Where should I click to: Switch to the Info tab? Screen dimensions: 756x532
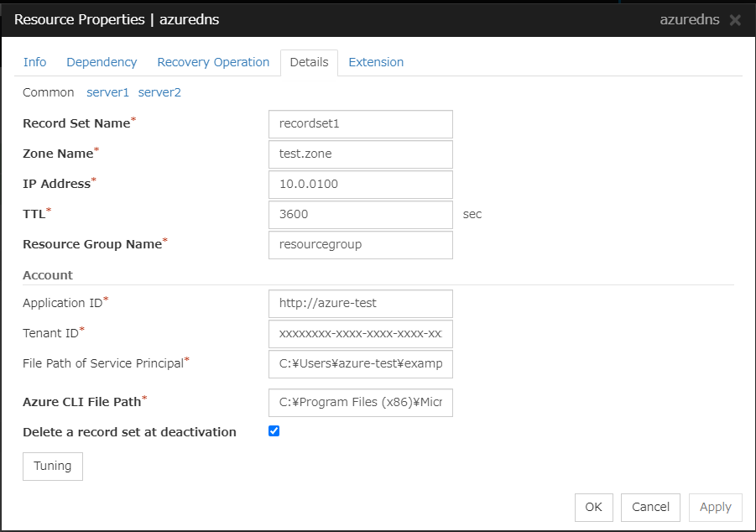[34, 62]
